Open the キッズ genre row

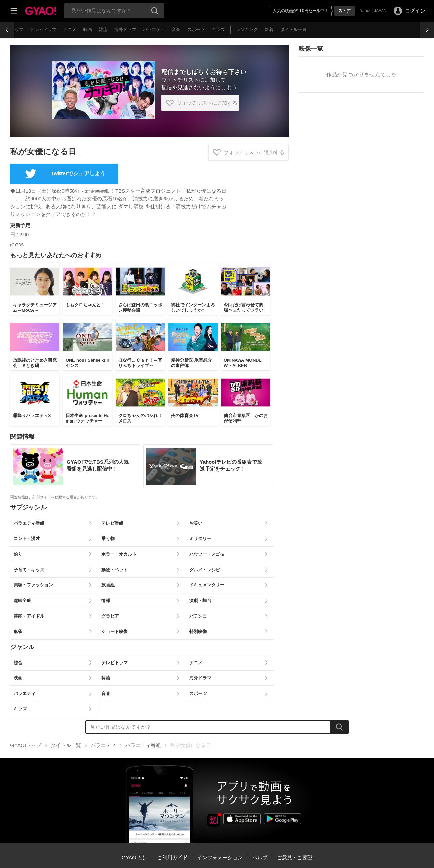pos(54,709)
